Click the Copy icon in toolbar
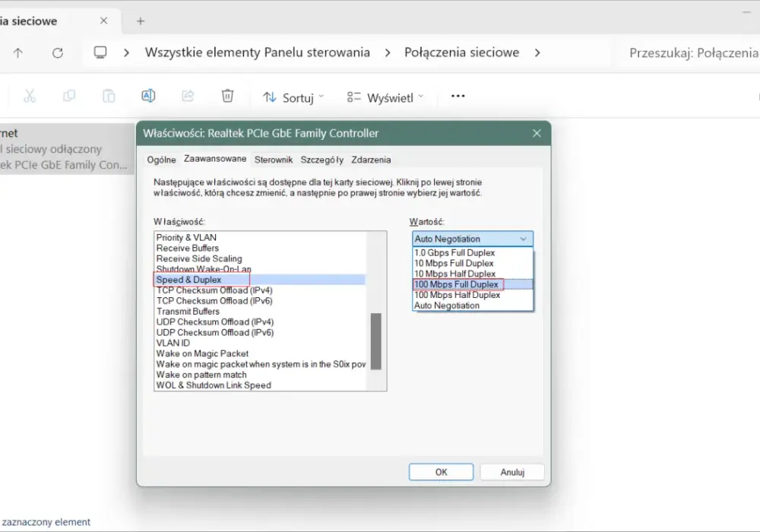This screenshot has width=760, height=532. coord(69,96)
